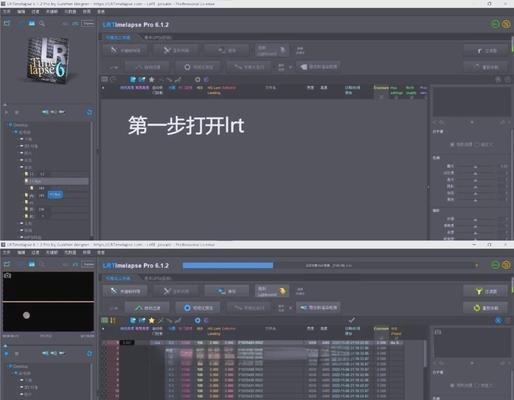Click the blue tag in upper folder tree
This screenshot has width=514, height=400.
coord(55,195)
